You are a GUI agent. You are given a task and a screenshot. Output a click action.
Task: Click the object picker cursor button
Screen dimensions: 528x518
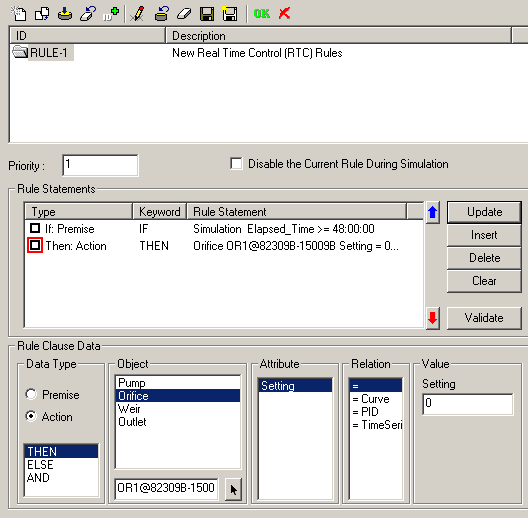point(233,489)
